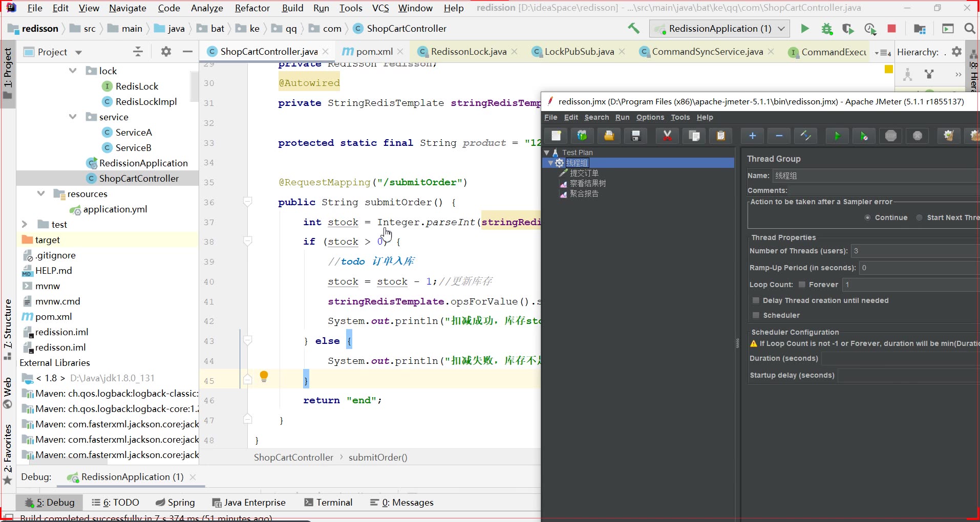The width and height of the screenshot is (980, 522).
Task: Click the Number of Threads input field
Action: (x=915, y=251)
